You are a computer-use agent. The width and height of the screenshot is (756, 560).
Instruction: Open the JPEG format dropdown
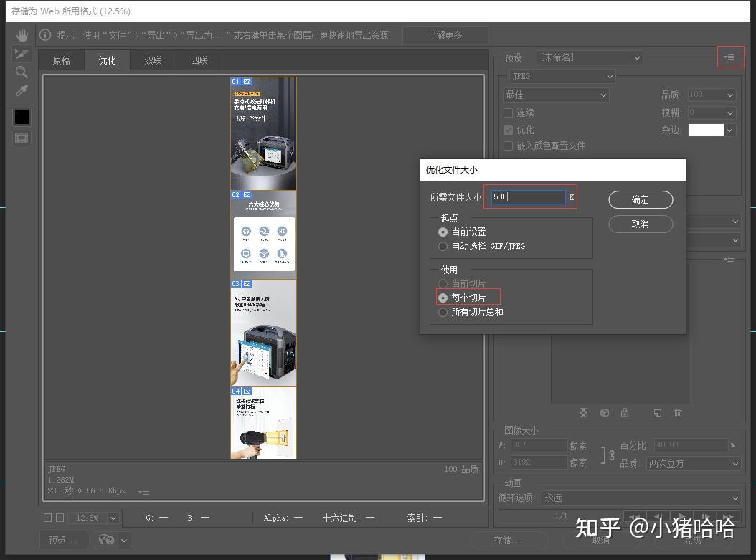click(562, 76)
